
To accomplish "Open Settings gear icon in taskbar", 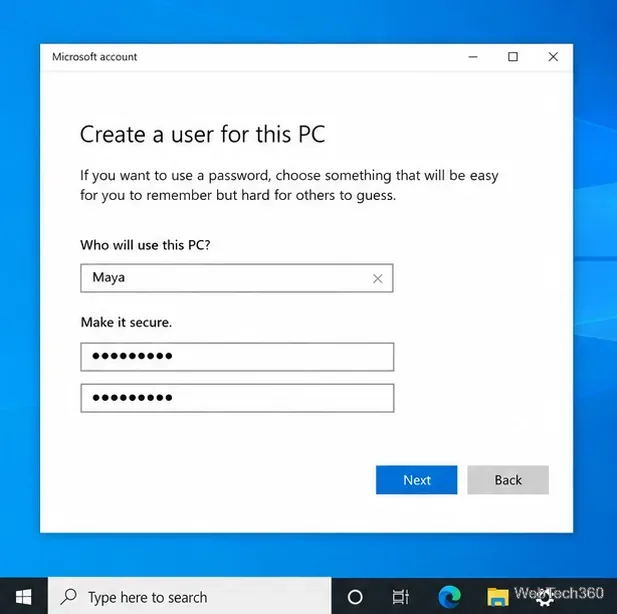I will (x=545, y=597).
